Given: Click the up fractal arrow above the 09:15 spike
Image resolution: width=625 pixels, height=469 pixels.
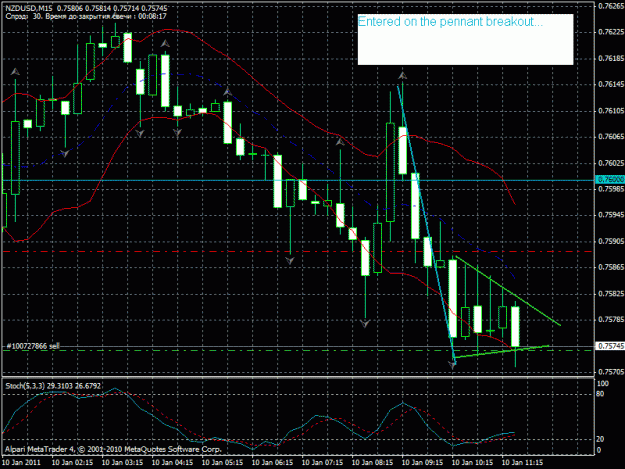Looking at the screenshot, I should click(403, 75).
